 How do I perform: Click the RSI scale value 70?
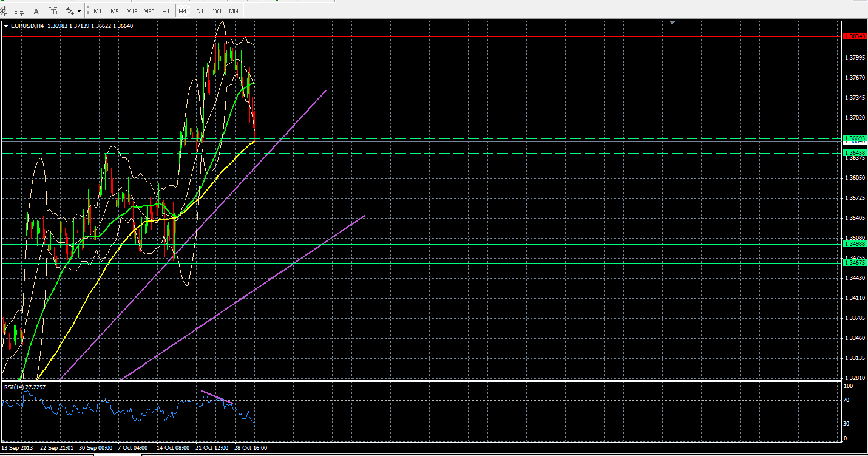847,401
